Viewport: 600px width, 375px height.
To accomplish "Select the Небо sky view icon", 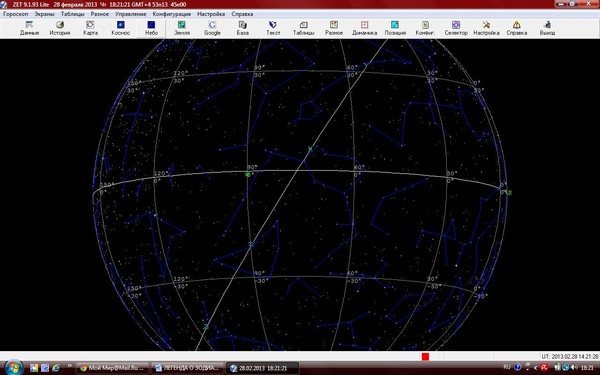I will click(151, 28).
